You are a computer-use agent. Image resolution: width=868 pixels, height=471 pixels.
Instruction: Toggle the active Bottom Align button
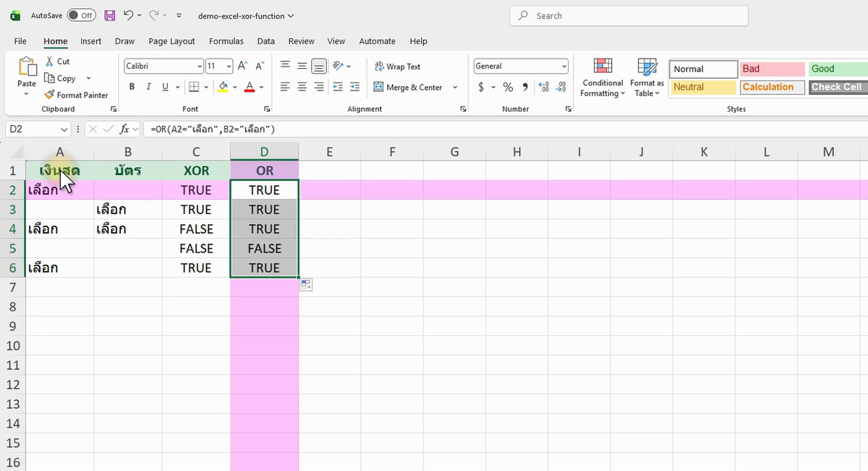pos(319,66)
